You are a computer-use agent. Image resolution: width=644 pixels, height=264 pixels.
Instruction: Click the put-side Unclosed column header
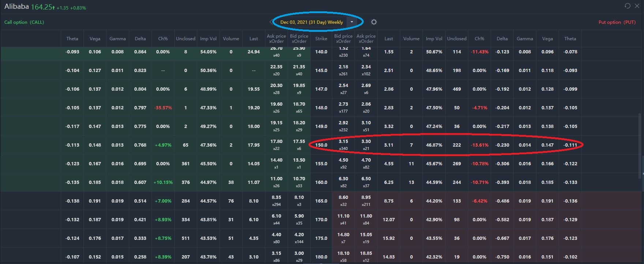pyautogui.click(x=457, y=39)
